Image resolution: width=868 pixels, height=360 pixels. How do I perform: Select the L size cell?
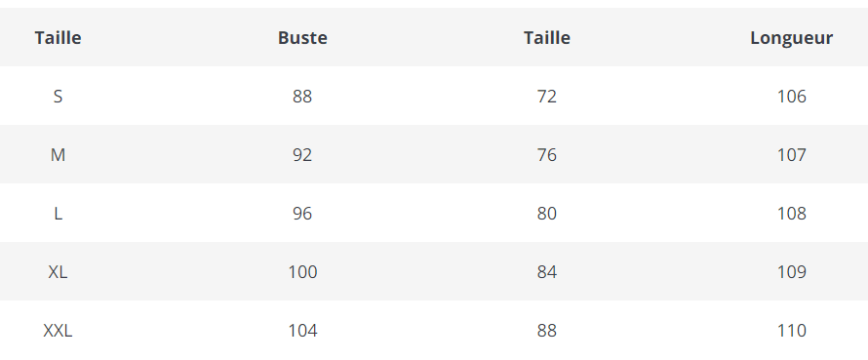pyautogui.click(x=58, y=214)
